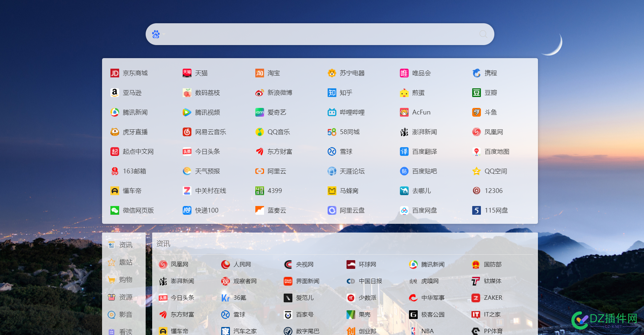Click the 苏宁电器 lion icon
This screenshot has height=335, width=644.
[x=332, y=73]
